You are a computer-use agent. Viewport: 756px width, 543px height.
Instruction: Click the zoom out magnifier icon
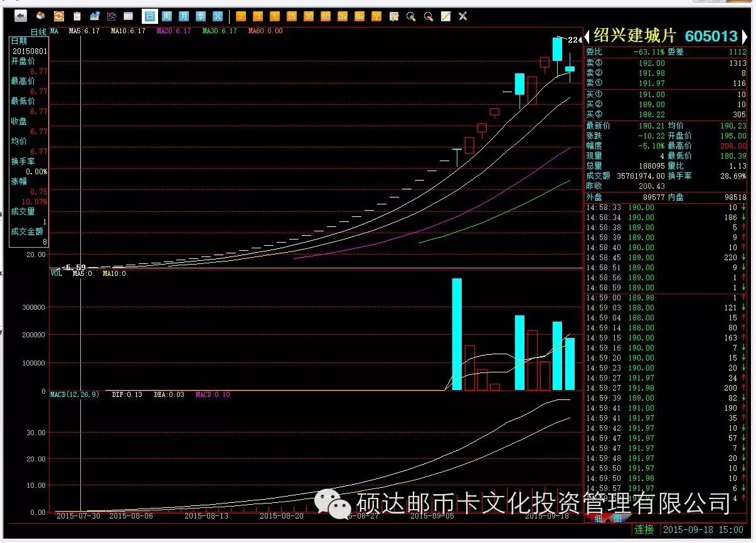point(428,16)
